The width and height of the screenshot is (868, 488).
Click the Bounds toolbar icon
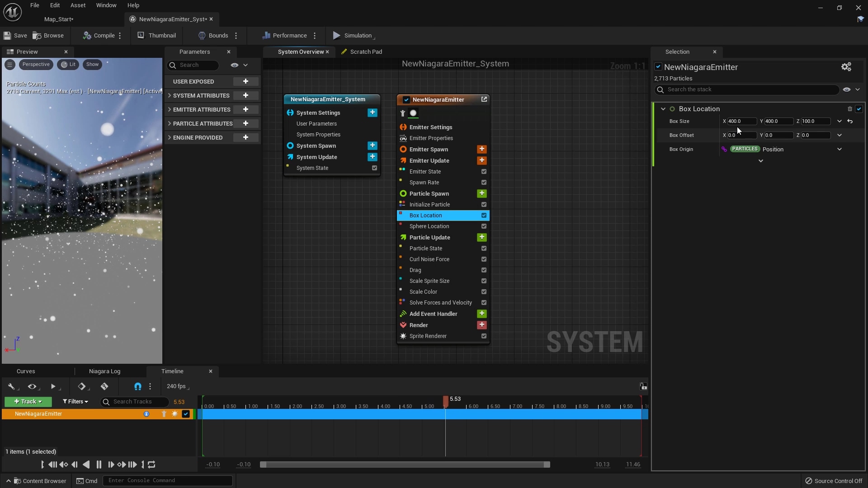pos(203,36)
